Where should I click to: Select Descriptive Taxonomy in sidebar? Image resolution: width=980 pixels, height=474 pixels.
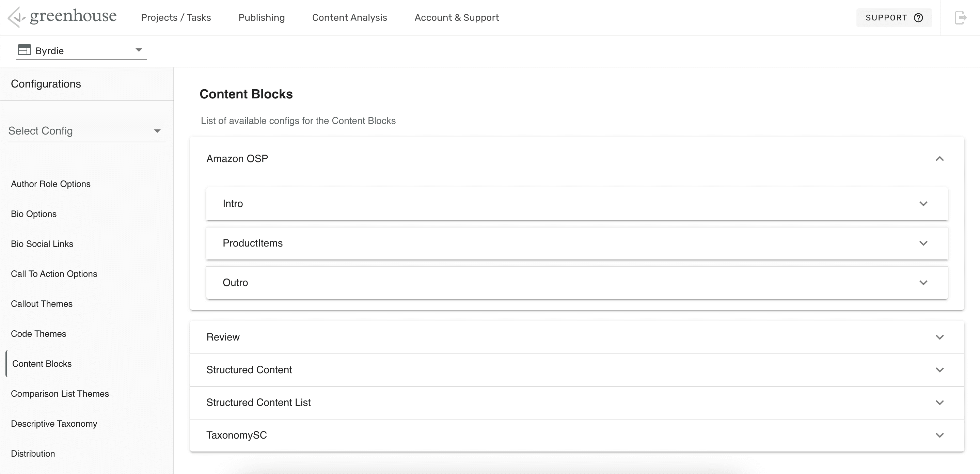54,424
